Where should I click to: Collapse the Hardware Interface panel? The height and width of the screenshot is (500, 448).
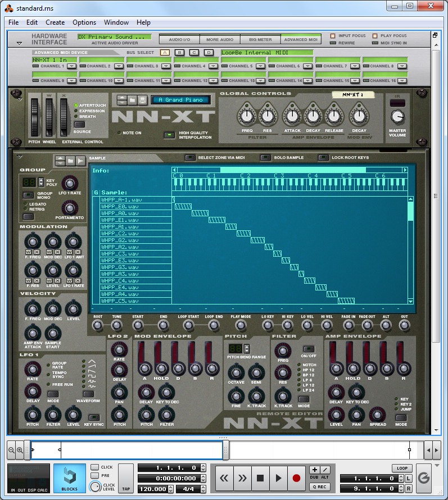click(20, 43)
